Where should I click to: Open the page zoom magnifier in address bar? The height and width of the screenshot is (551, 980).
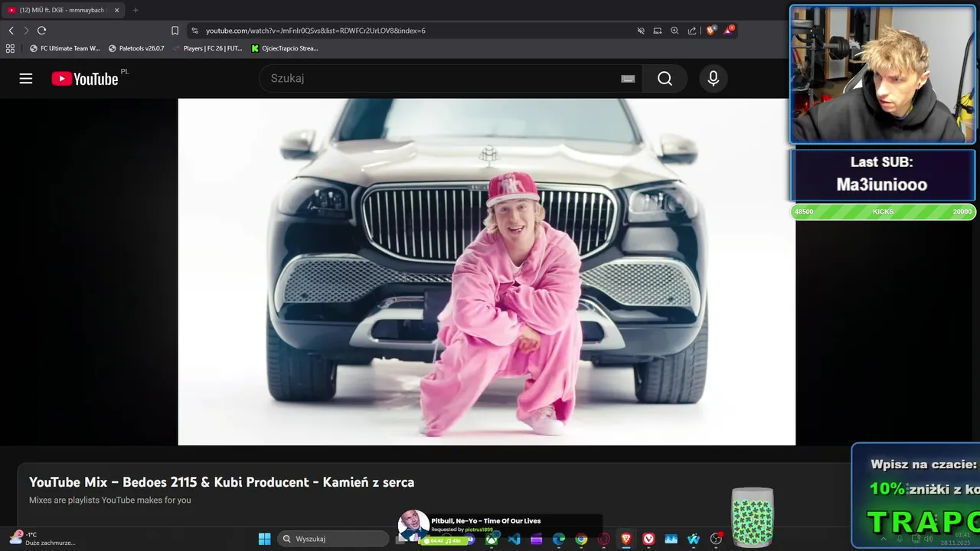coord(675,31)
